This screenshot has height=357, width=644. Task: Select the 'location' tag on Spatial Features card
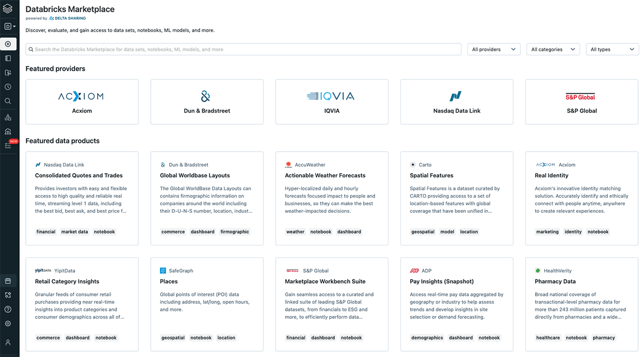tap(469, 232)
